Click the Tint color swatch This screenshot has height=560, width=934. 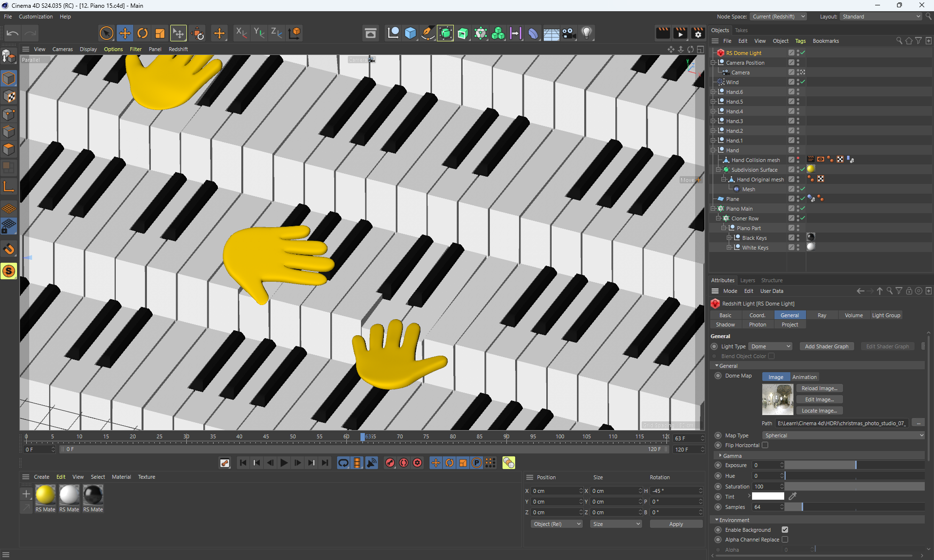768,496
